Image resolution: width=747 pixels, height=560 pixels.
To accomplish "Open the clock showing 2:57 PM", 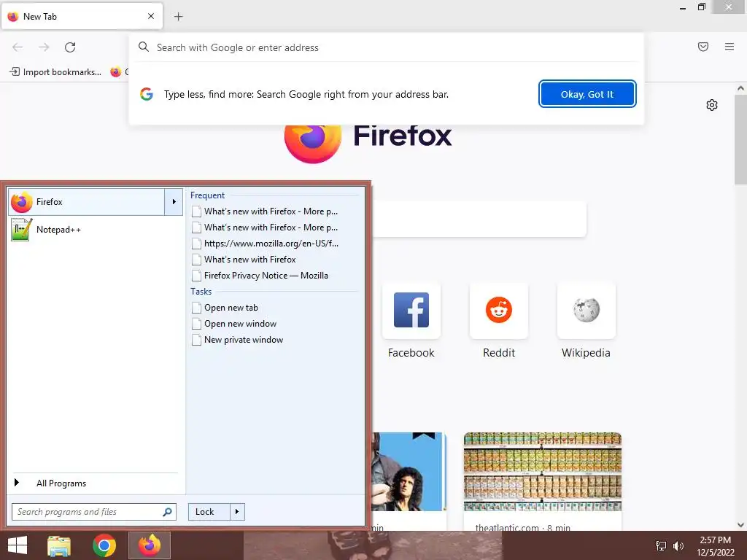I will click(x=716, y=546).
